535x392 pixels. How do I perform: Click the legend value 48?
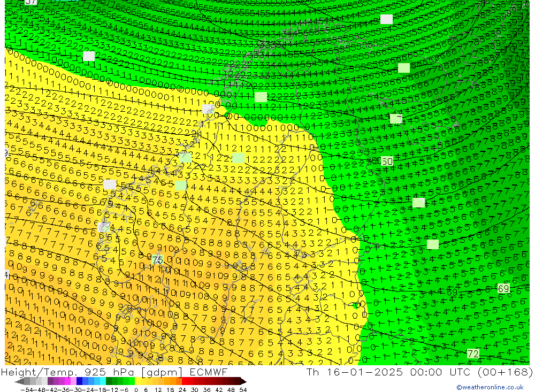click(231, 390)
